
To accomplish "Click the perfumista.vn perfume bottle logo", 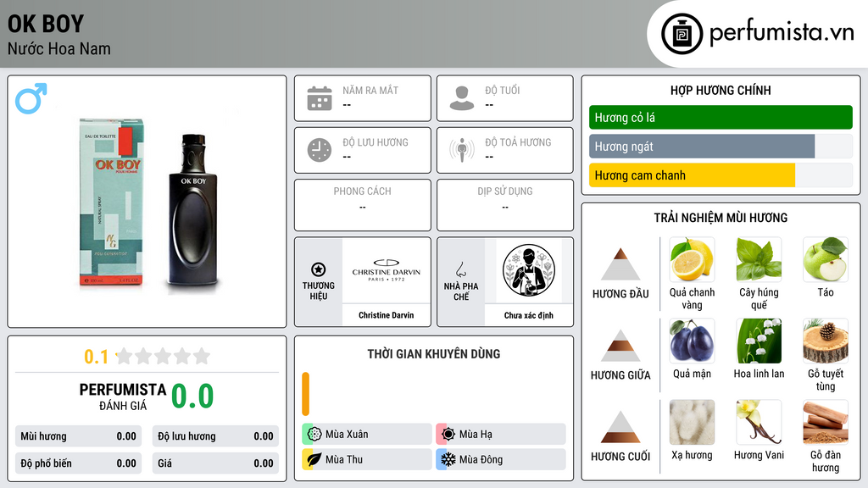I will pos(682,34).
